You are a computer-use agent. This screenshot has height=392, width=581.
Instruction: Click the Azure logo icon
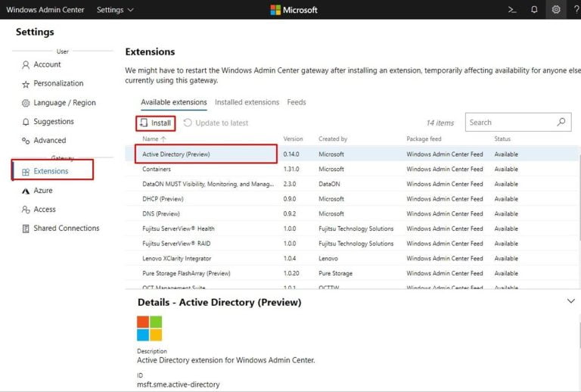tap(26, 191)
